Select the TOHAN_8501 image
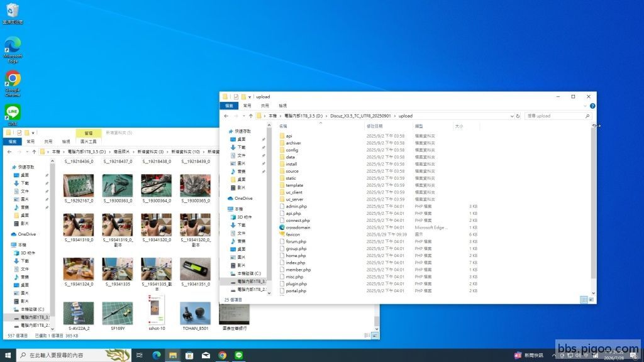This screenshot has width=644, height=362. pos(195,316)
